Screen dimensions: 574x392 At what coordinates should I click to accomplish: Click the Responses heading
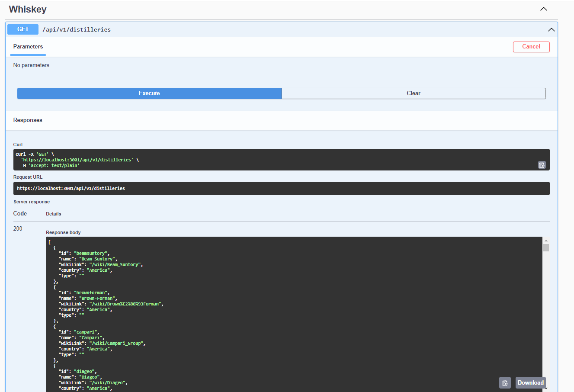[28, 120]
